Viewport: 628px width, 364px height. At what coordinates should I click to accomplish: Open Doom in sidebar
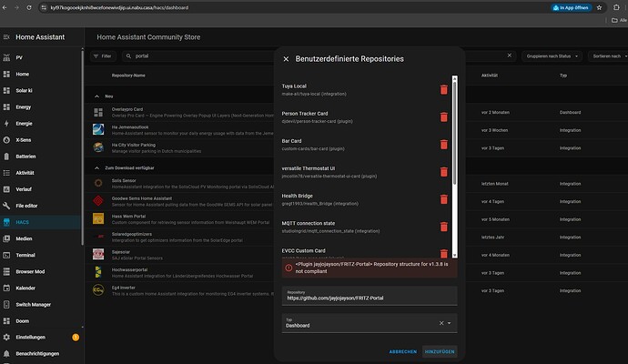[41, 320]
